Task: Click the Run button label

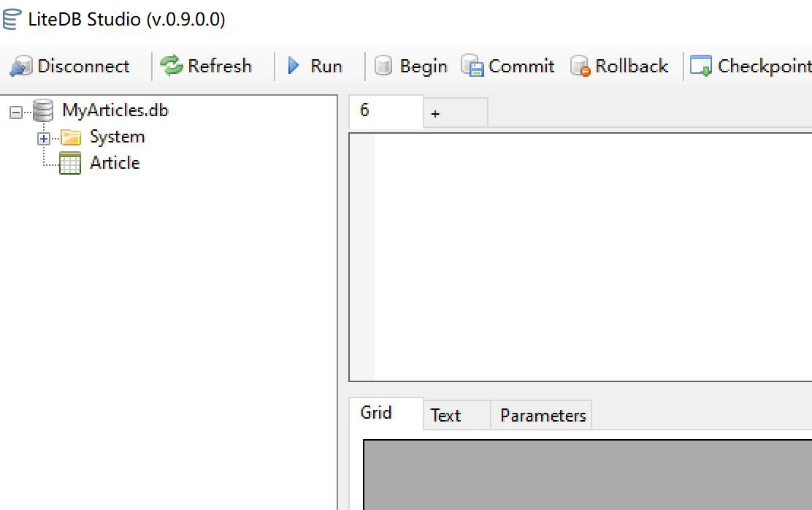Action: (326, 66)
